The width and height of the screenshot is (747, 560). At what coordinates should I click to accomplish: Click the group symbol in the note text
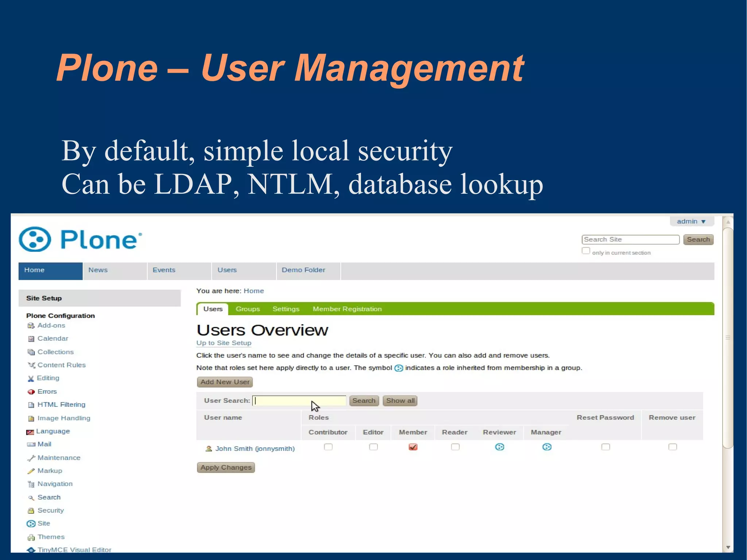399,368
